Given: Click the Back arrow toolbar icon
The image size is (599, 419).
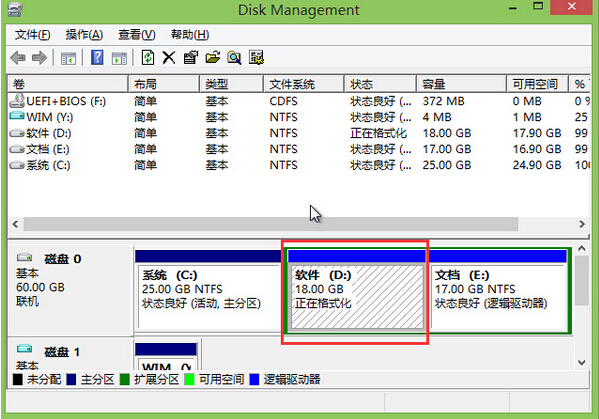Looking at the screenshot, I should coord(18,58).
